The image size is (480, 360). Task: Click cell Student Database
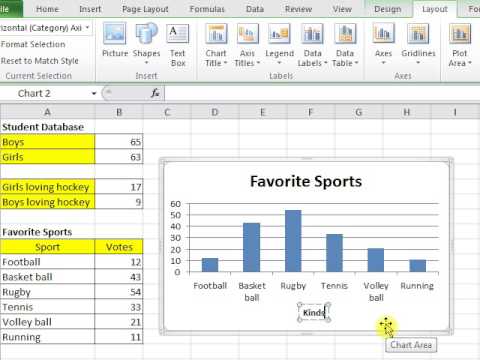coord(47,127)
